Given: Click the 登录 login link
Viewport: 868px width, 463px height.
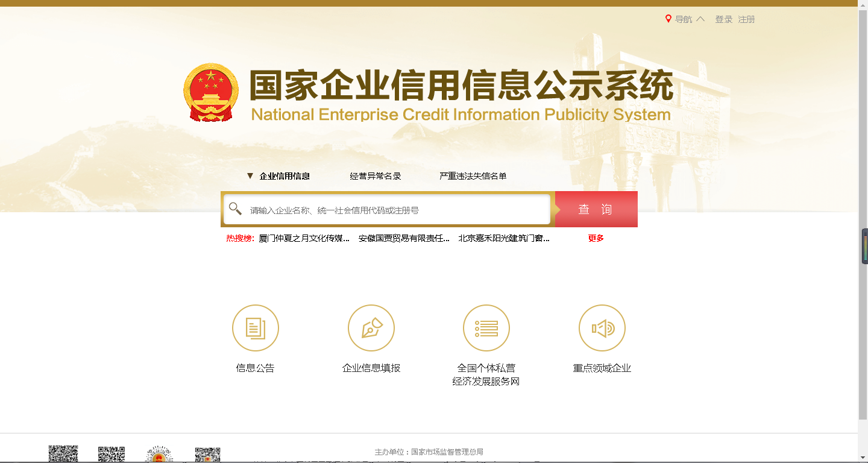Looking at the screenshot, I should [x=724, y=19].
